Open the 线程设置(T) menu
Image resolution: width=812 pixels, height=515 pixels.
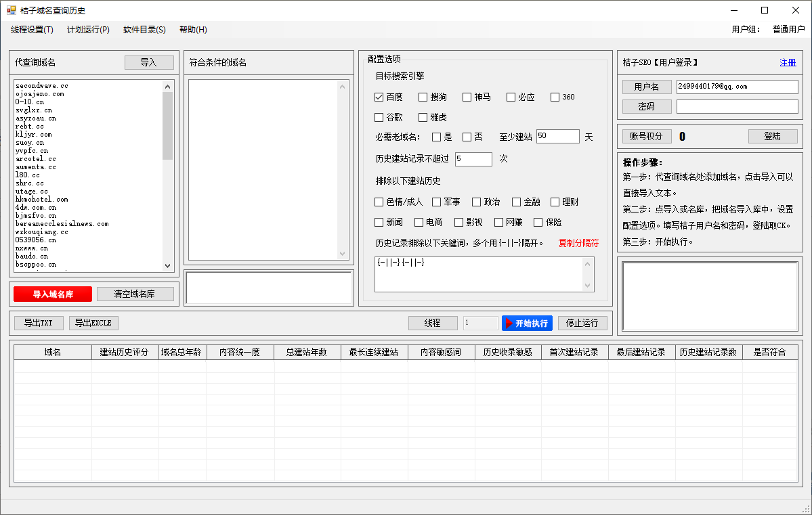(32, 30)
